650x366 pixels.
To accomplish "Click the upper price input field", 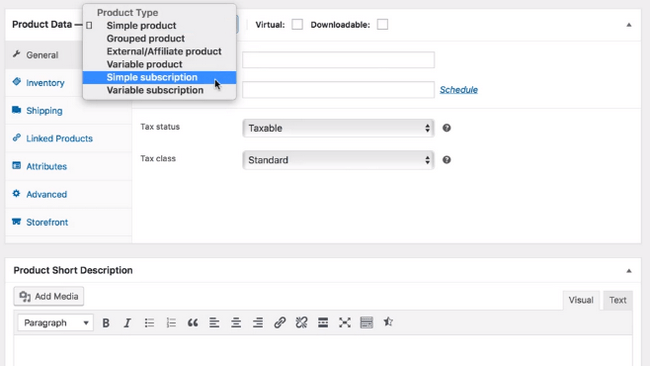I will click(x=338, y=60).
